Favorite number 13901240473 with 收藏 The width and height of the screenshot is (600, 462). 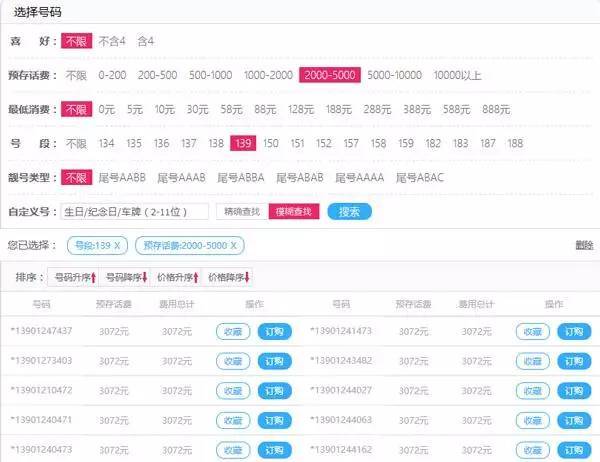[233, 450]
